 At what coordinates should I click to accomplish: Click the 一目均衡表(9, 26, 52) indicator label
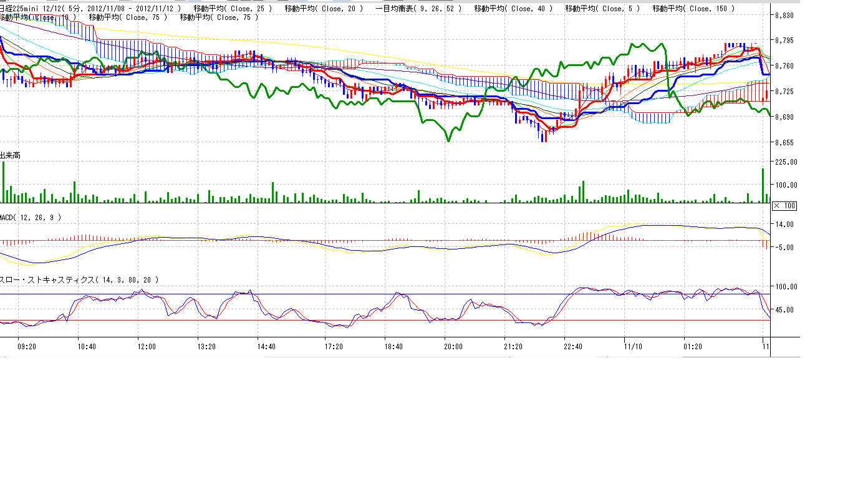click(420, 9)
